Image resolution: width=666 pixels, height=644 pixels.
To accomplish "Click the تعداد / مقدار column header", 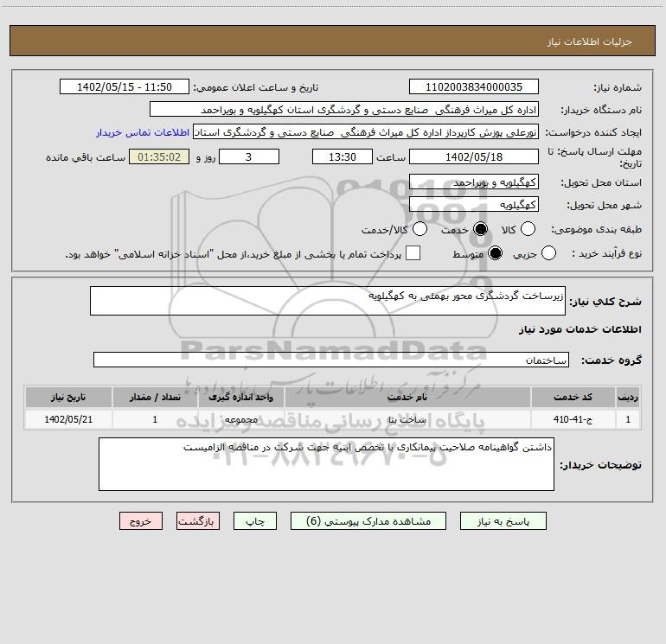I will (x=155, y=398).
